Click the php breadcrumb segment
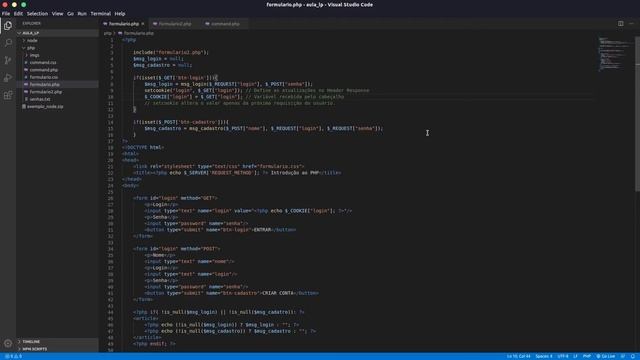 [x=107, y=33]
